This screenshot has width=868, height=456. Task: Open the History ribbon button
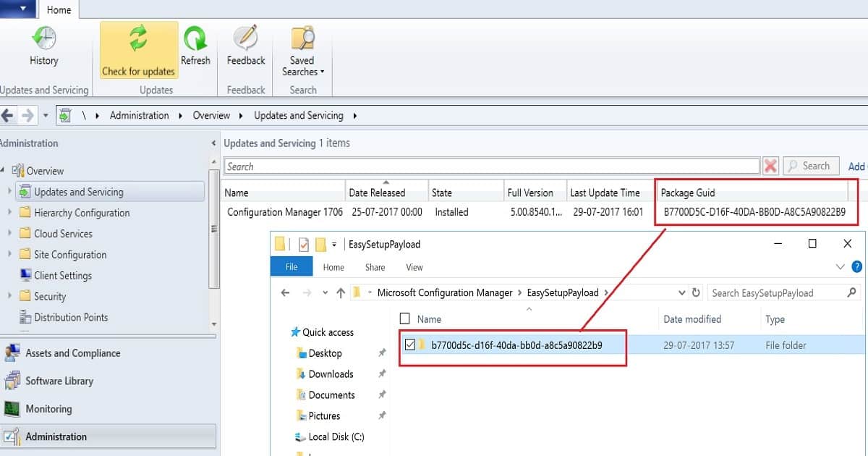click(43, 47)
